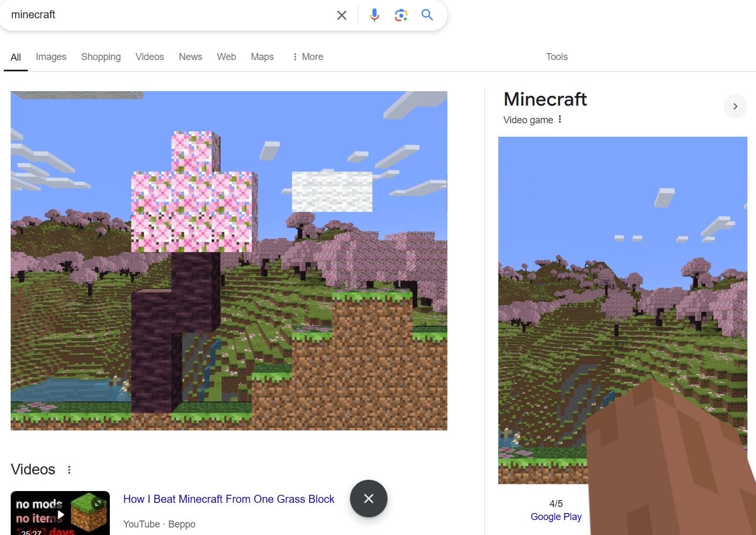Open the large Minecraft cherry grove screenshot

pyautogui.click(x=229, y=261)
